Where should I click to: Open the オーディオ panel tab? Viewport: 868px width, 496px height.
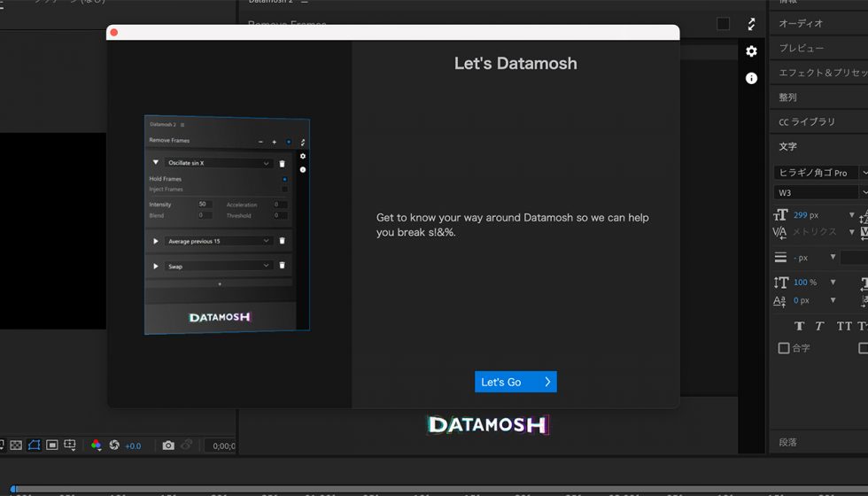[802, 23]
